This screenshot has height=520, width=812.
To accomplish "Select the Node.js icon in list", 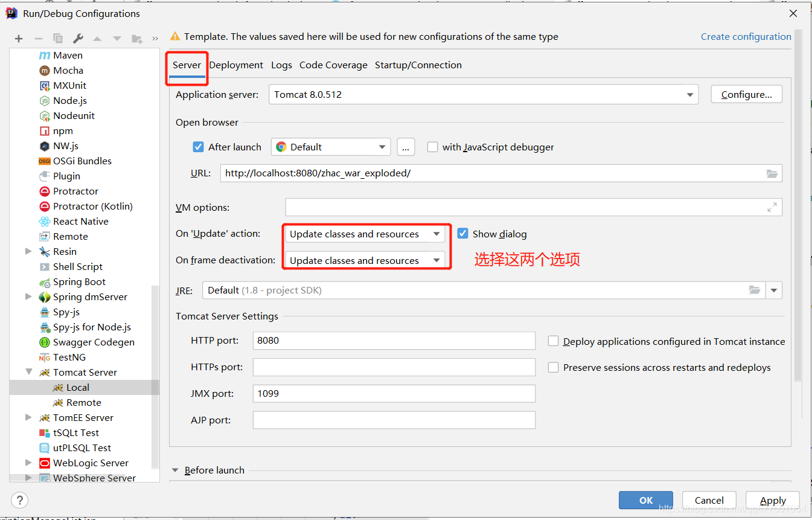I will [45, 100].
